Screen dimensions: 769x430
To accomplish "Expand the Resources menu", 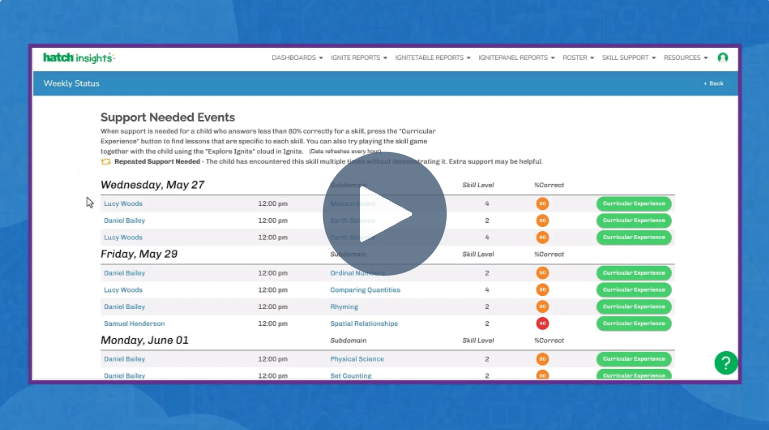I will 686,58.
